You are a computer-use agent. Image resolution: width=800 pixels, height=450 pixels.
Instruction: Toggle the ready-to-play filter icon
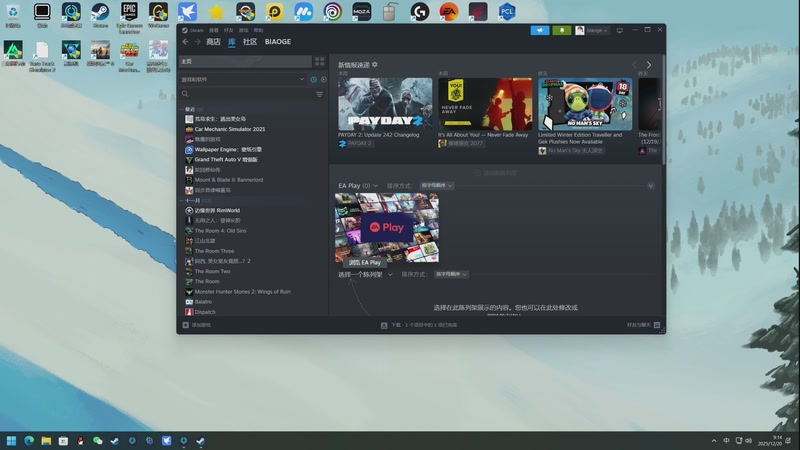(323, 80)
